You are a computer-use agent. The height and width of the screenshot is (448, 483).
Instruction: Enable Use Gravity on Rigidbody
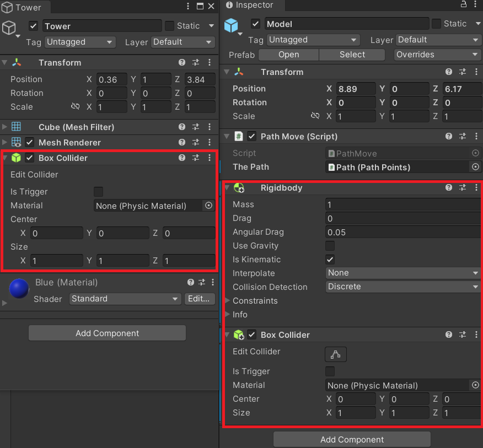tap(330, 246)
